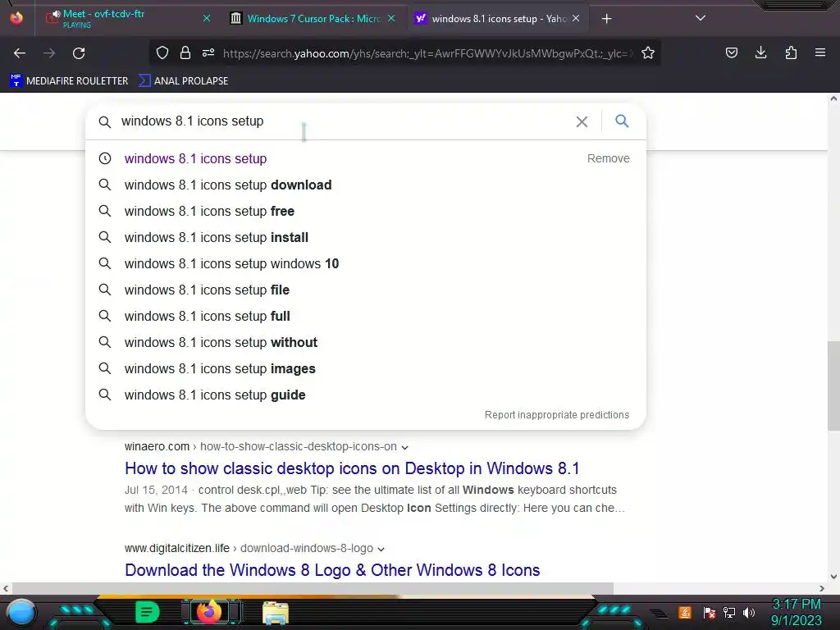
Task: Submit search with blue magnifier button
Action: [x=622, y=121]
